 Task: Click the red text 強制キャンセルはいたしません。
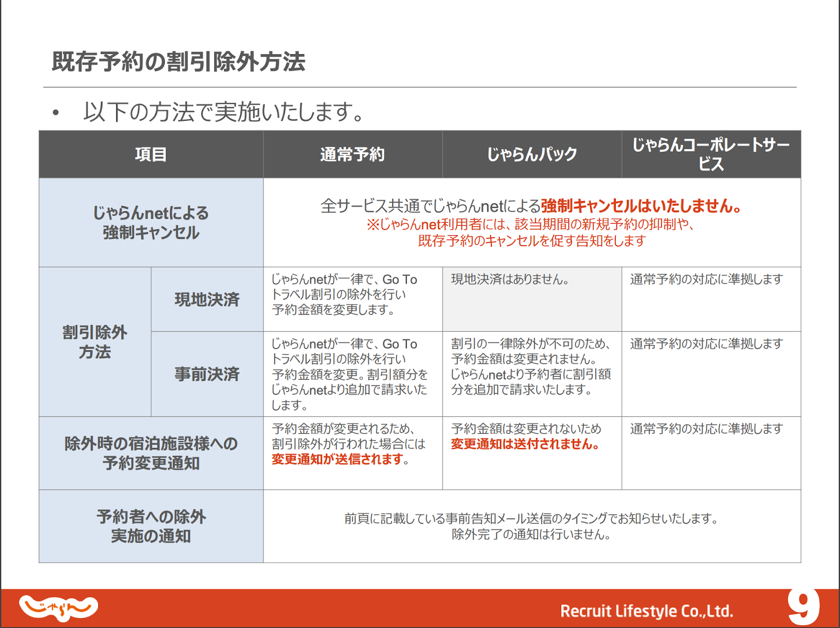642,205
